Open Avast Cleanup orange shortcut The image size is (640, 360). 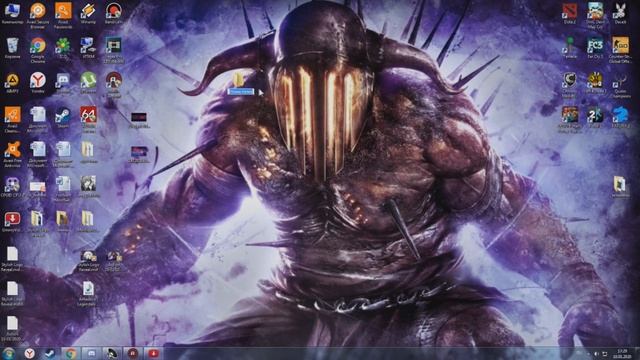(12, 119)
